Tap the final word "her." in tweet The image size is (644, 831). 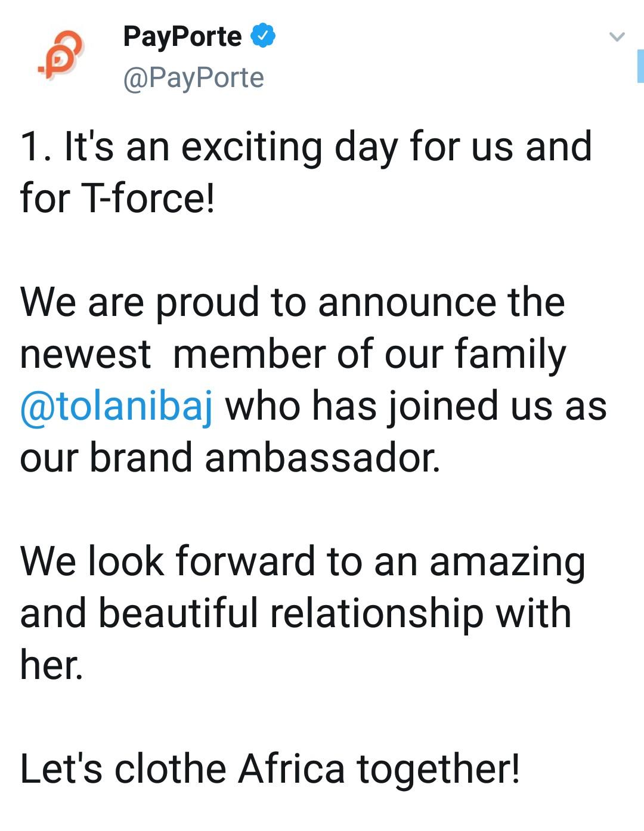(x=51, y=665)
